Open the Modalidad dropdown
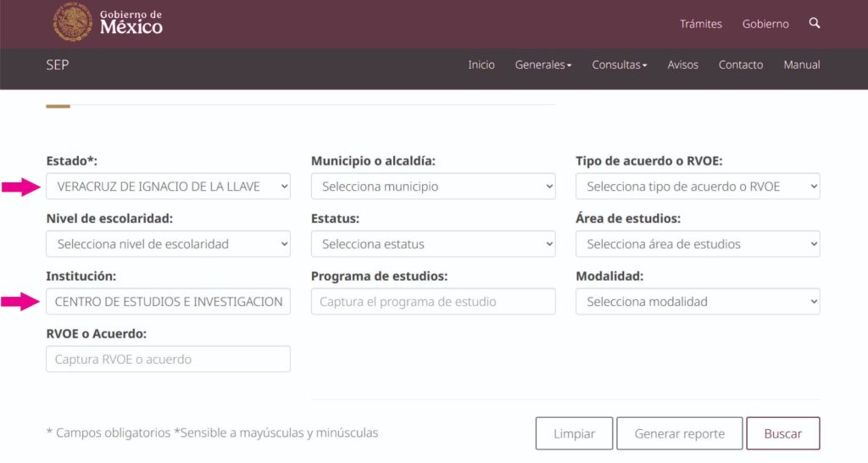 [697, 302]
